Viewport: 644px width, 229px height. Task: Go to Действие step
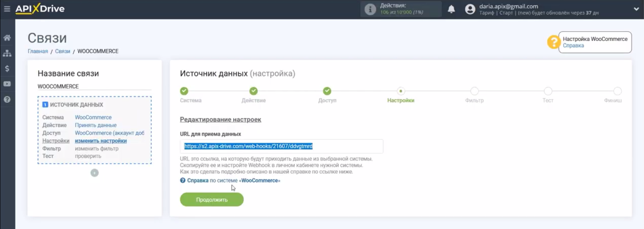click(x=253, y=91)
